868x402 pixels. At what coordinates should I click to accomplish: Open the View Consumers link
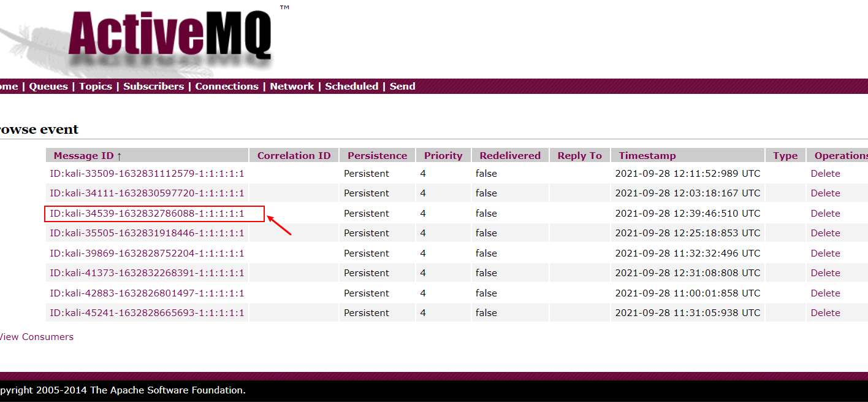tap(36, 336)
